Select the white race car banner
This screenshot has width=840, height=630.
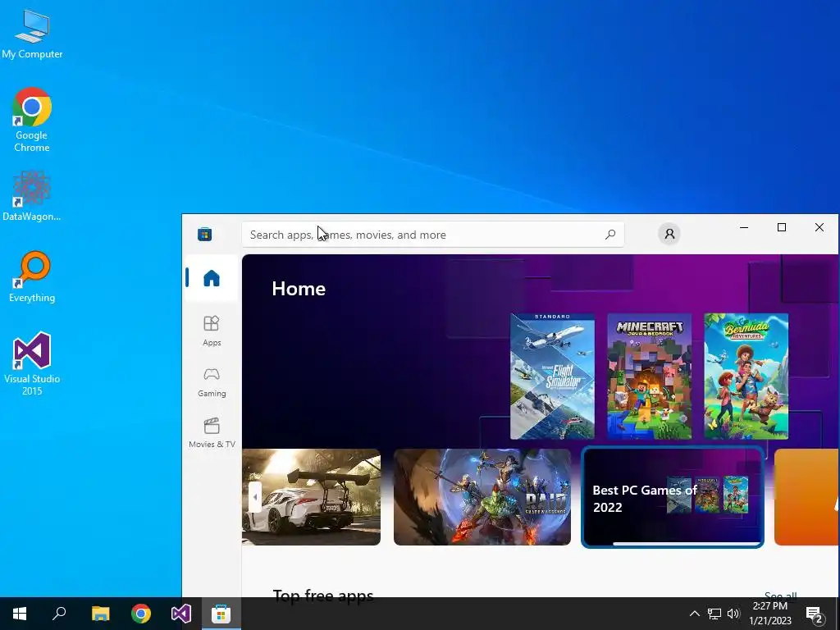(311, 497)
